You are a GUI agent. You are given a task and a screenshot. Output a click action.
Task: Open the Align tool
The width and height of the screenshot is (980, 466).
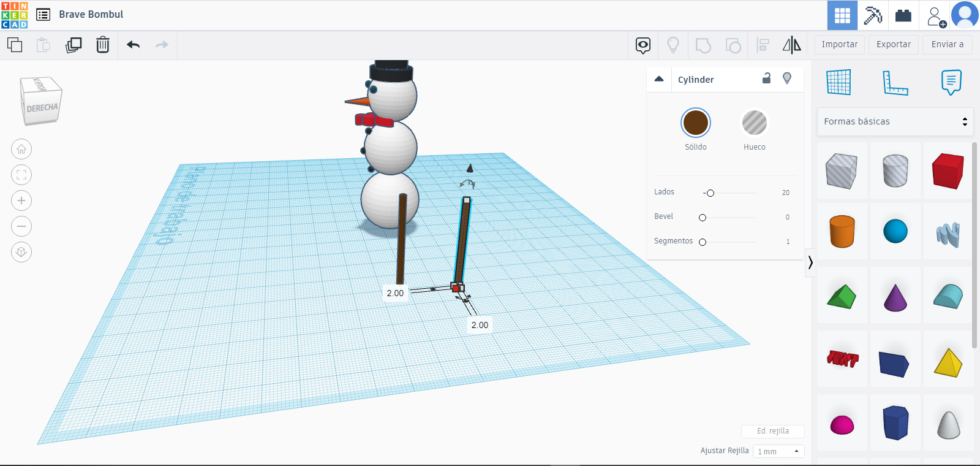tap(763, 45)
